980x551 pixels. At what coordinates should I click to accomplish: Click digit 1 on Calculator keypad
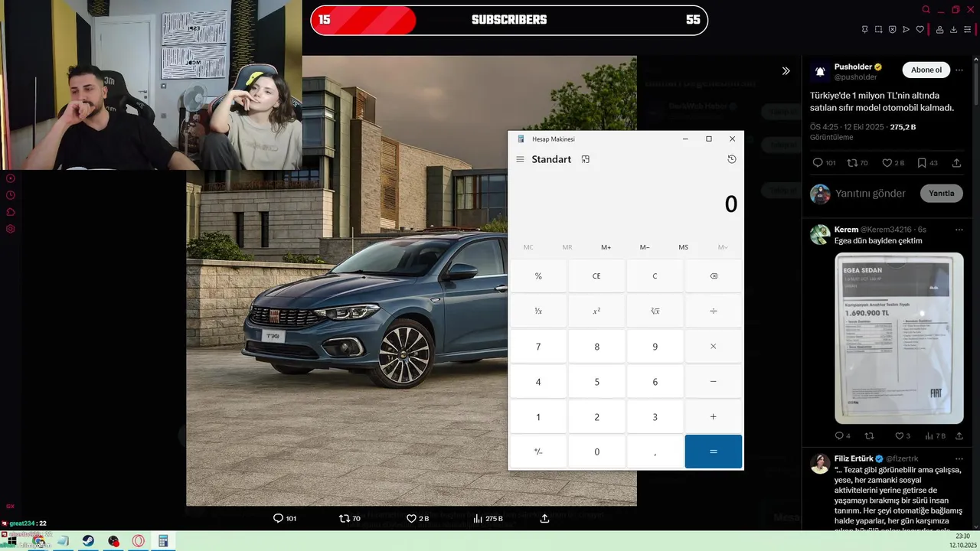click(x=538, y=417)
